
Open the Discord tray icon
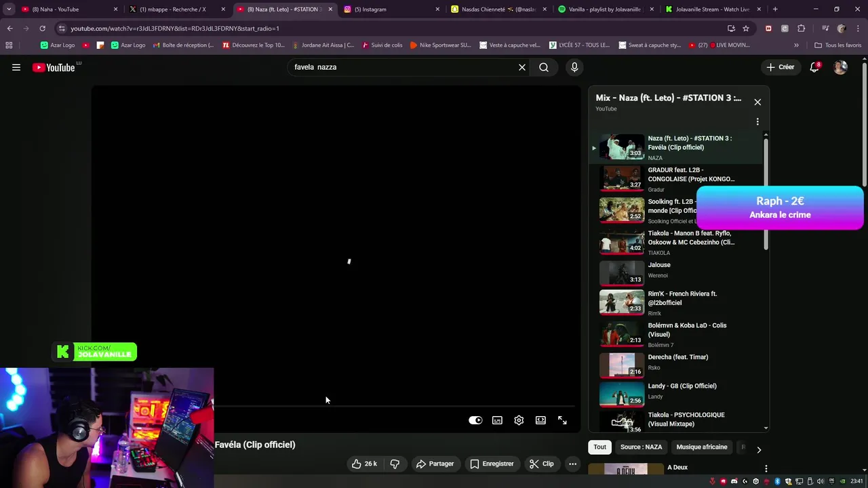point(734,481)
